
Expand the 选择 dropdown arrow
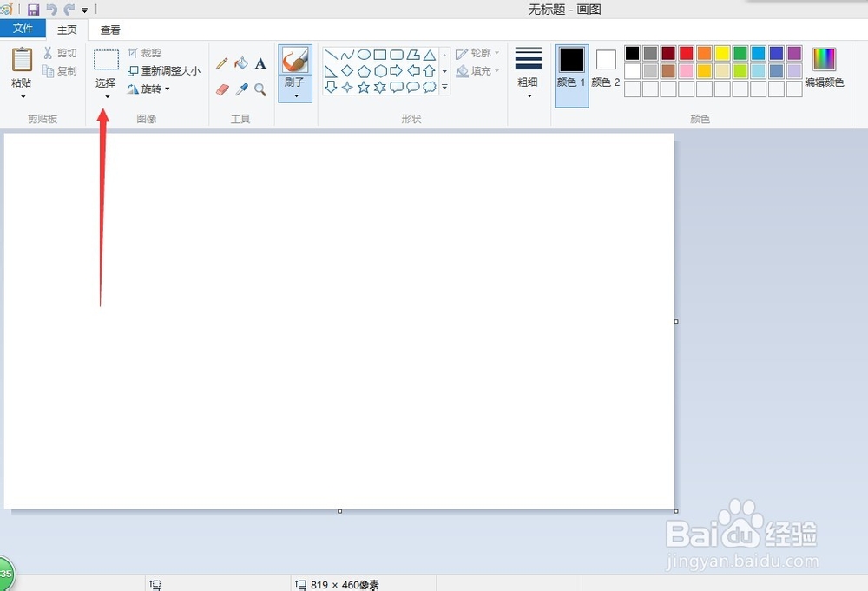point(107,96)
